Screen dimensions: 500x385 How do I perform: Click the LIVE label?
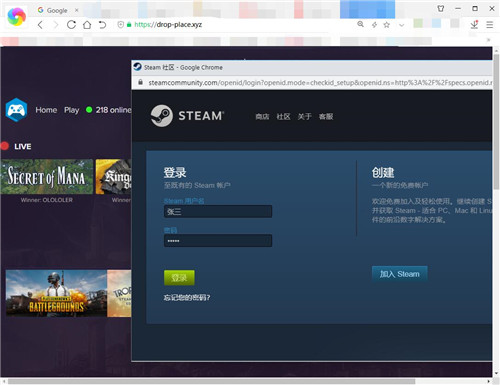click(23, 146)
